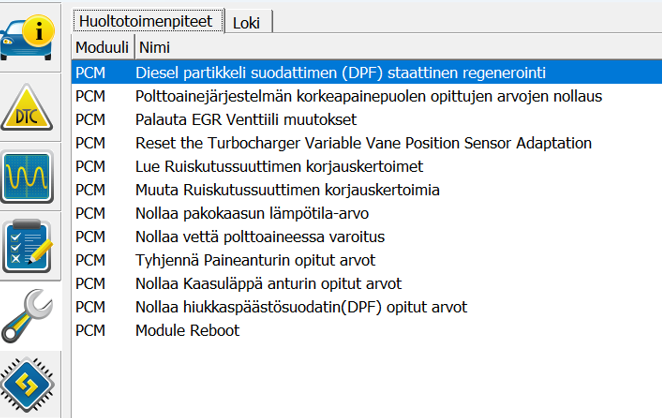Click Lue Ruiskutussuuttimen korjauskertoimet
The image size is (662, 418).
(x=279, y=166)
